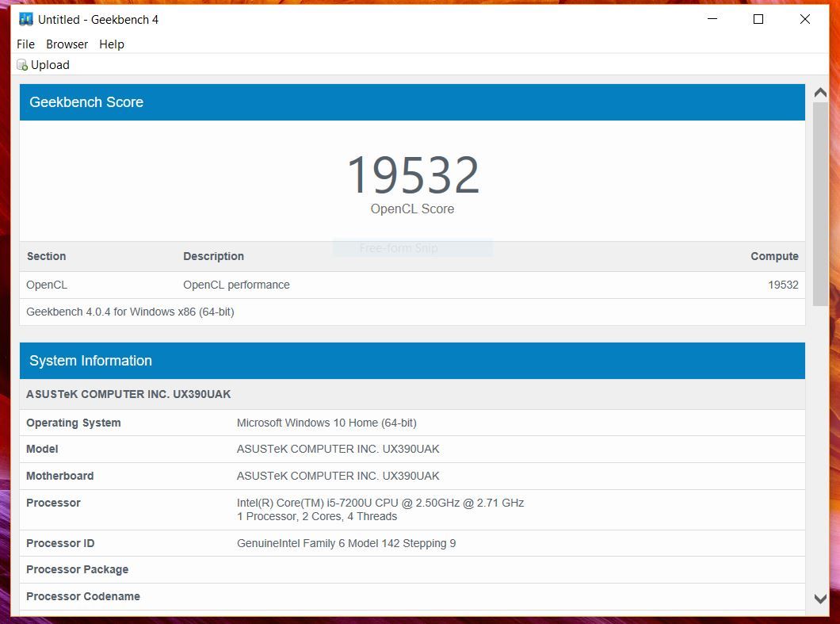Close the Geekbench 4 window
This screenshot has height=624, width=840.
click(x=804, y=19)
